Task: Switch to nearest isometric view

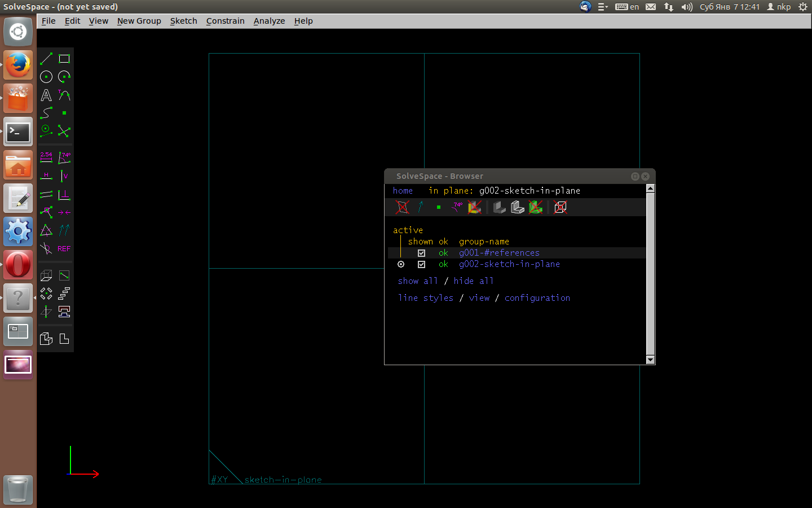Action: 46,339
